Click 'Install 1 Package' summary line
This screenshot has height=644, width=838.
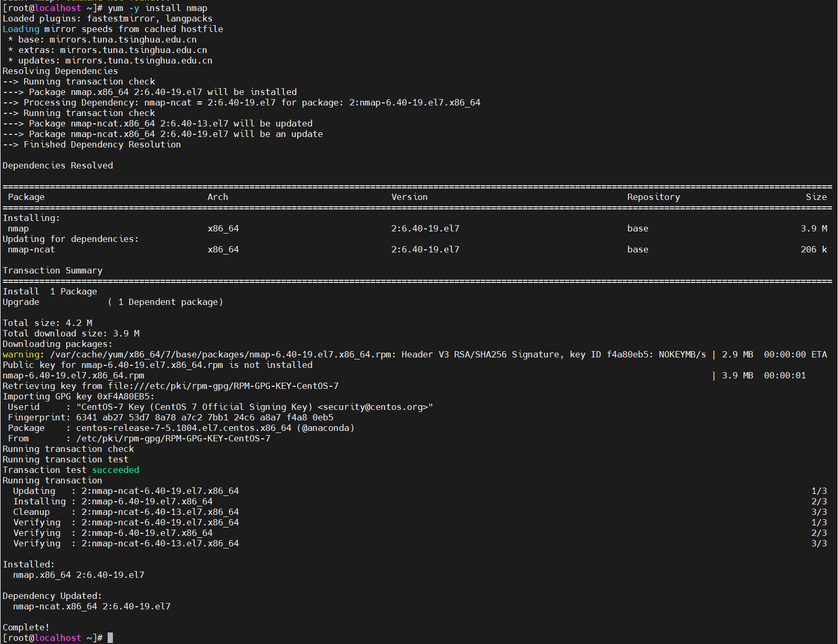(50, 291)
